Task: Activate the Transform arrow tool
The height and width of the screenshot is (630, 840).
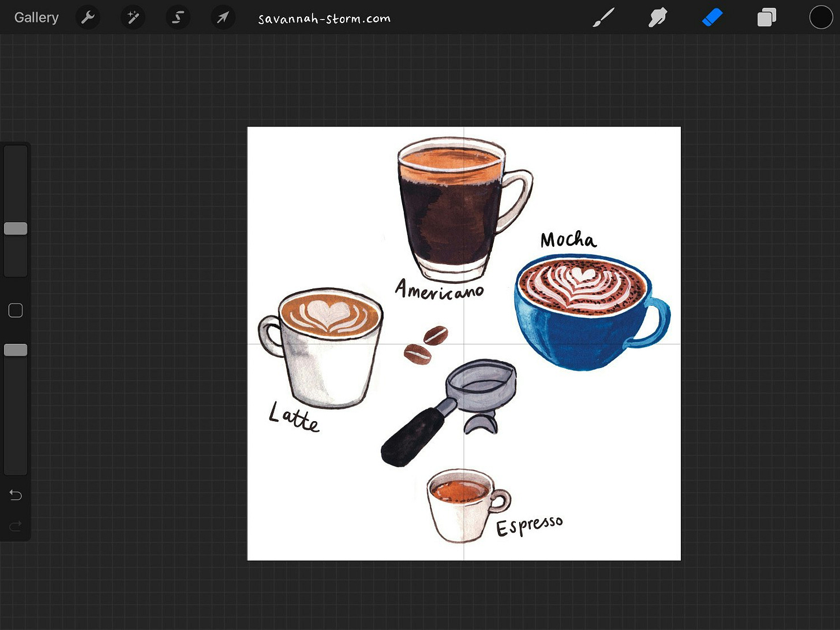Action: [x=223, y=17]
